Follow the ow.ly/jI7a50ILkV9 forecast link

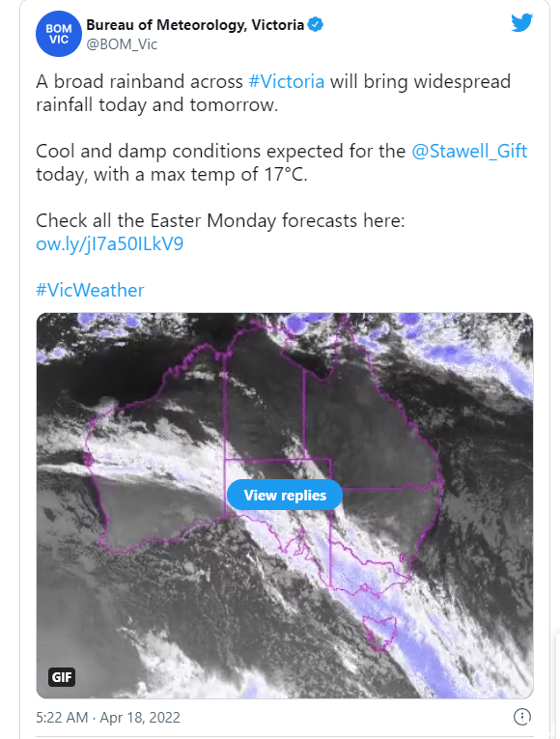tap(110, 243)
